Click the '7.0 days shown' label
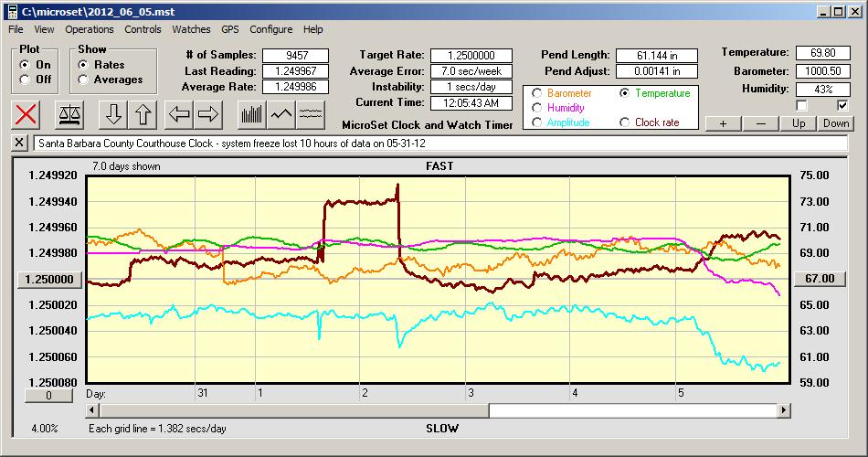 tap(126, 166)
